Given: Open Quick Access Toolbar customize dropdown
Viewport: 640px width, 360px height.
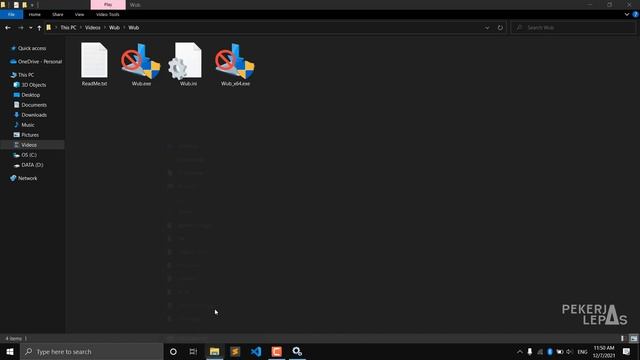Looking at the screenshot, I should 32,5.
